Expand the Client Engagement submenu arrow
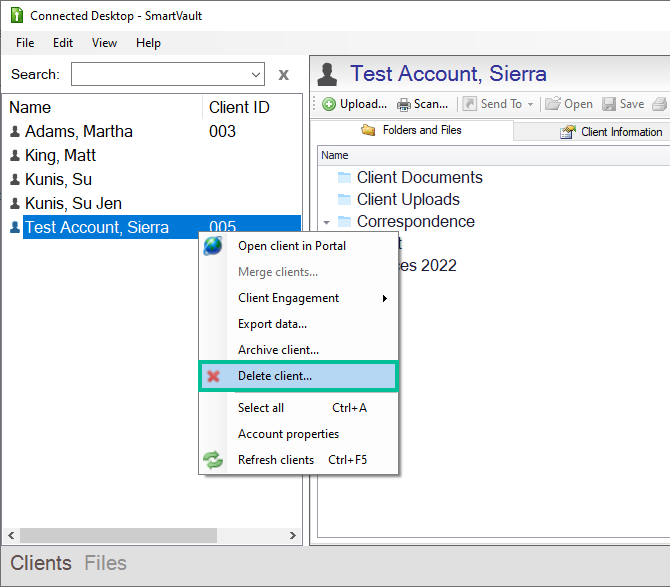 tap(385, 298)
